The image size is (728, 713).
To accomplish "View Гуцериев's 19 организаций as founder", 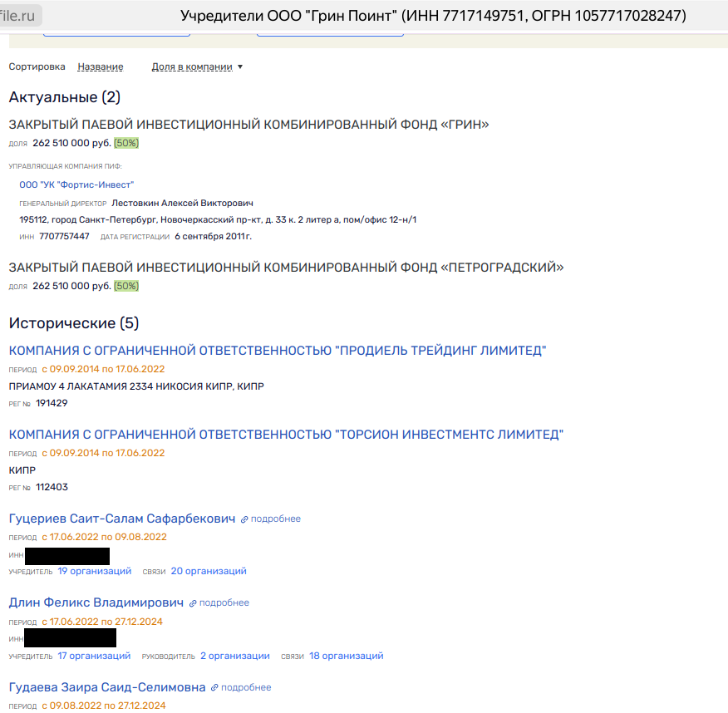I will click(x=94, y=571).
